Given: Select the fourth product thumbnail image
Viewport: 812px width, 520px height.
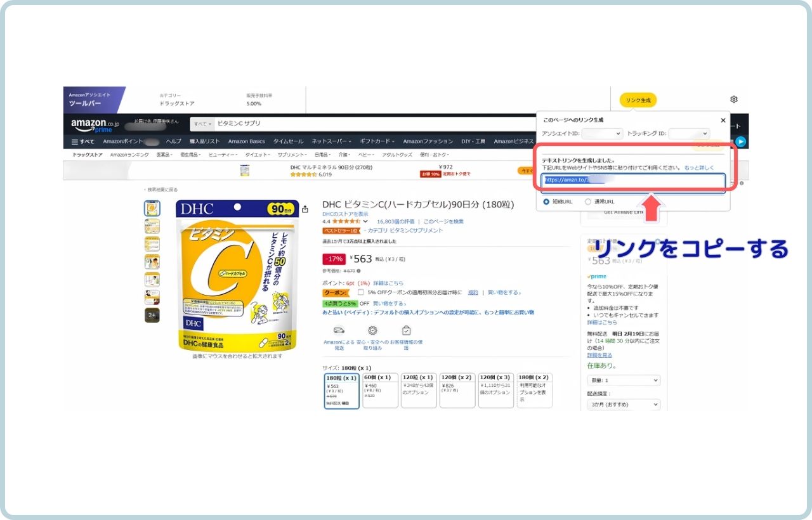Looking at the screenshot, I should [152, 262].
